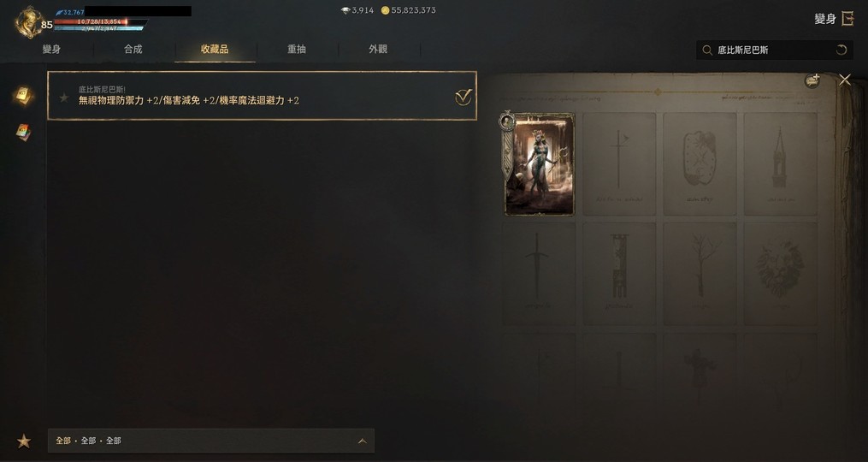Click the search magnifier icon
868x462 pixels.
pos(707,50)
